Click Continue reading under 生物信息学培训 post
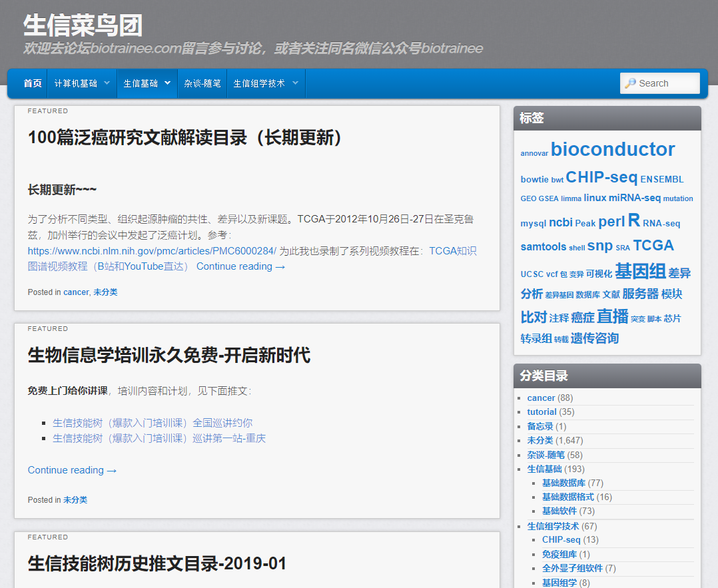 pos(72,470)
